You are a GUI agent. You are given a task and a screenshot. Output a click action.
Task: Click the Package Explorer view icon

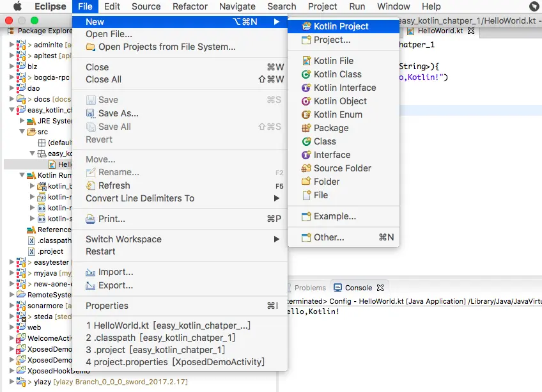point(11,31)
